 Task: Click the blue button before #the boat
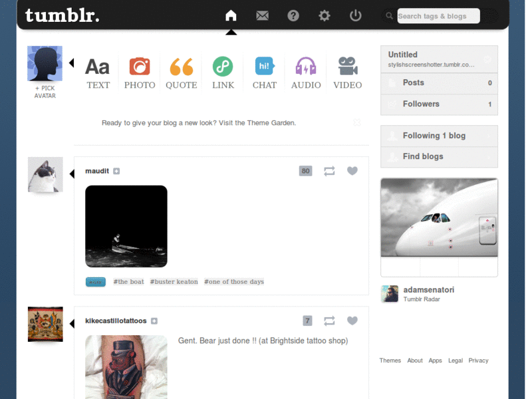[x=96, y=282]
